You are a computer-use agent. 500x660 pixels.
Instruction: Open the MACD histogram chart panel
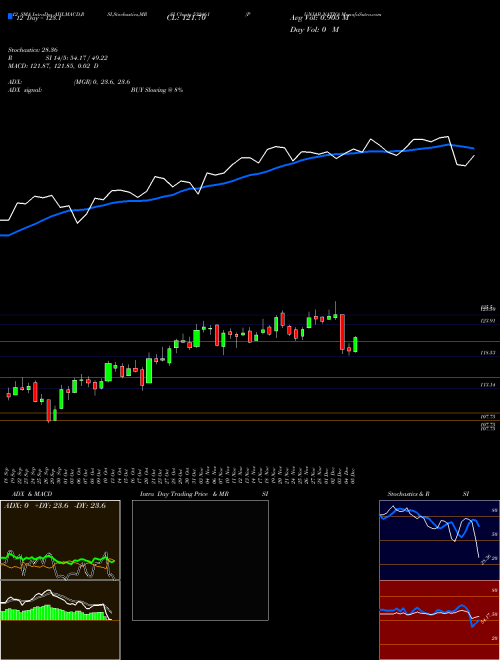pos(60,620)
